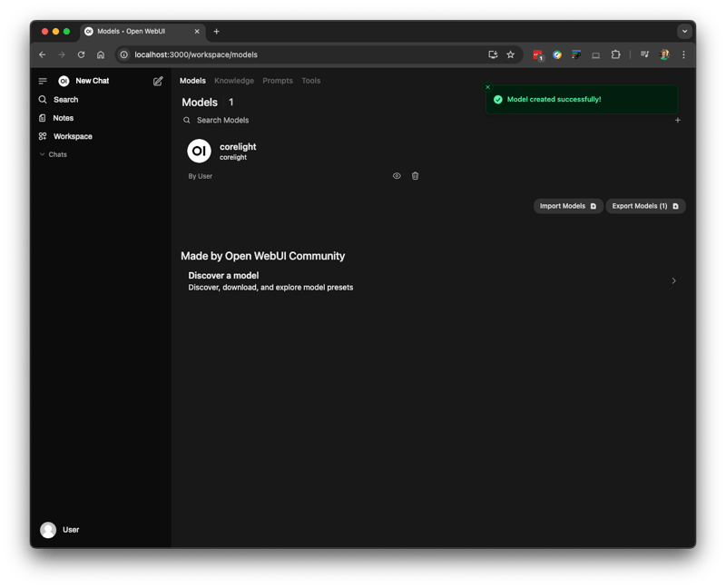Switch to the Knowledge tab
This screenshot has height=588, width=726.
(234, 81)
